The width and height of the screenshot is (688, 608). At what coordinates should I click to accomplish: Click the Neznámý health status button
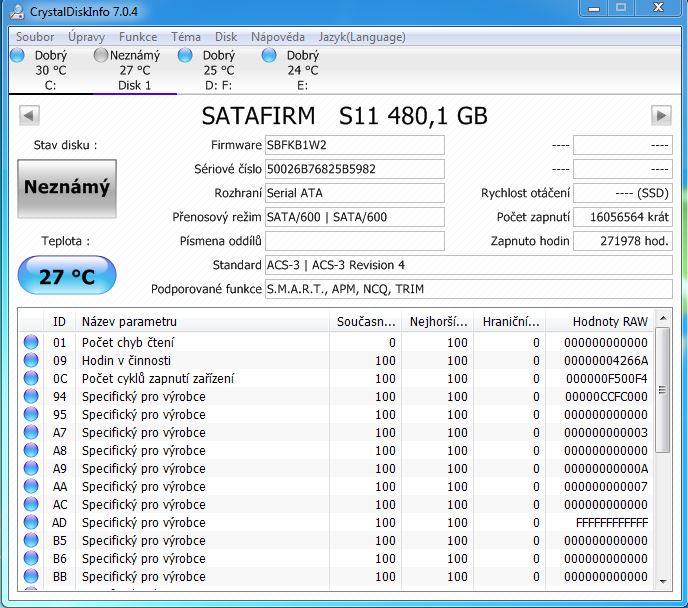coord(67,189)
